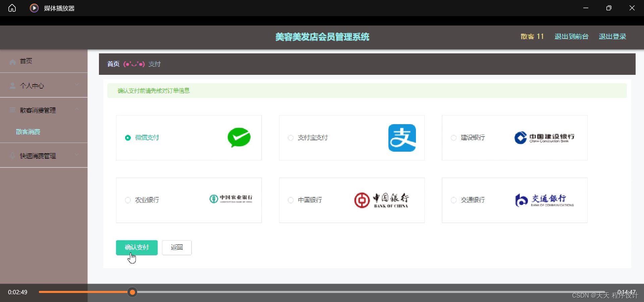Viewport: 644px width, 302px height.
Task: Click the WeChat Pay green logo
Action: (239, 137)
